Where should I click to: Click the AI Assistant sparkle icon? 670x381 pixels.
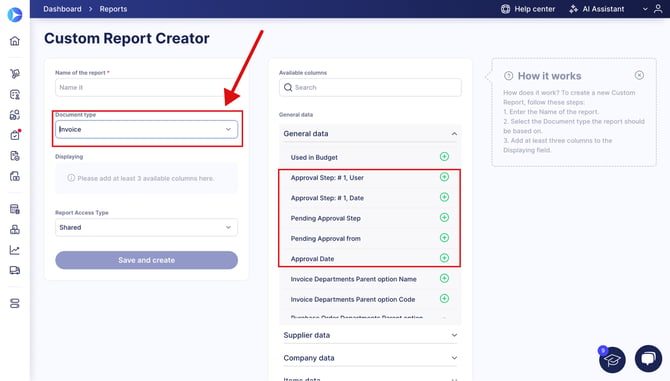[573, 9]
